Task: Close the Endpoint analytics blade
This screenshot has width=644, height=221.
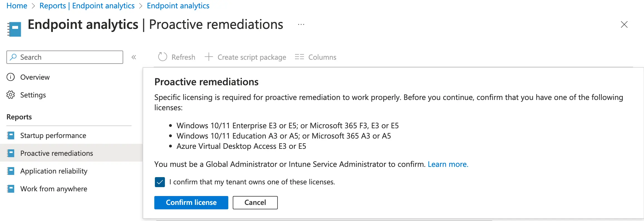Action: [624, 24]
